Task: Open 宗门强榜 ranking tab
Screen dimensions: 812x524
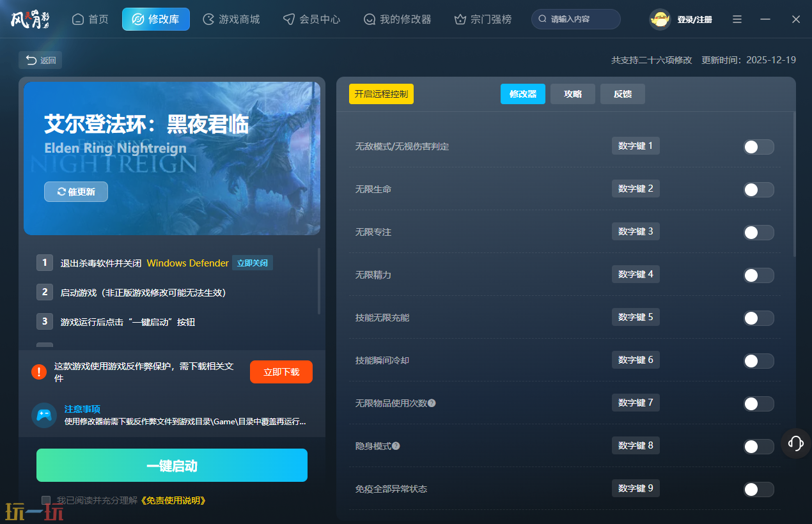Action: 483,19
